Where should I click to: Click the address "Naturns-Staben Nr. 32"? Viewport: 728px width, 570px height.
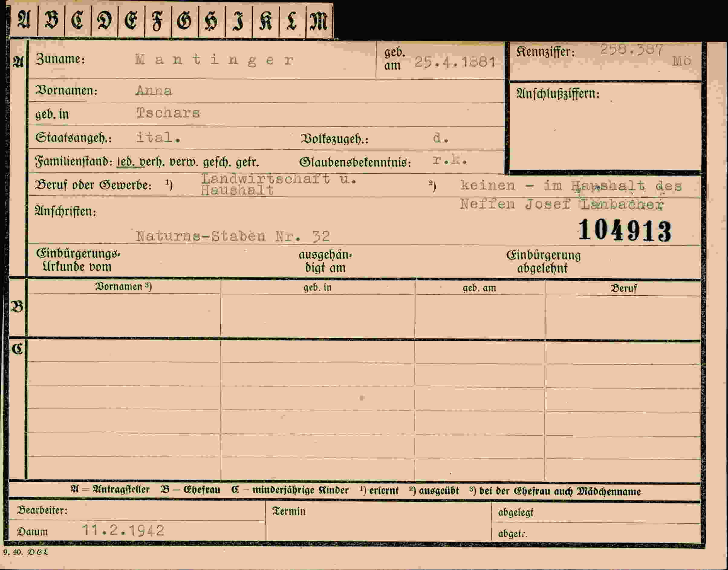233,236
